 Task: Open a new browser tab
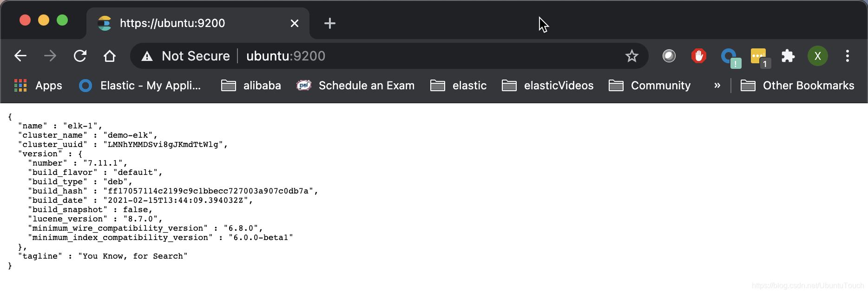(x=329, y=23)
